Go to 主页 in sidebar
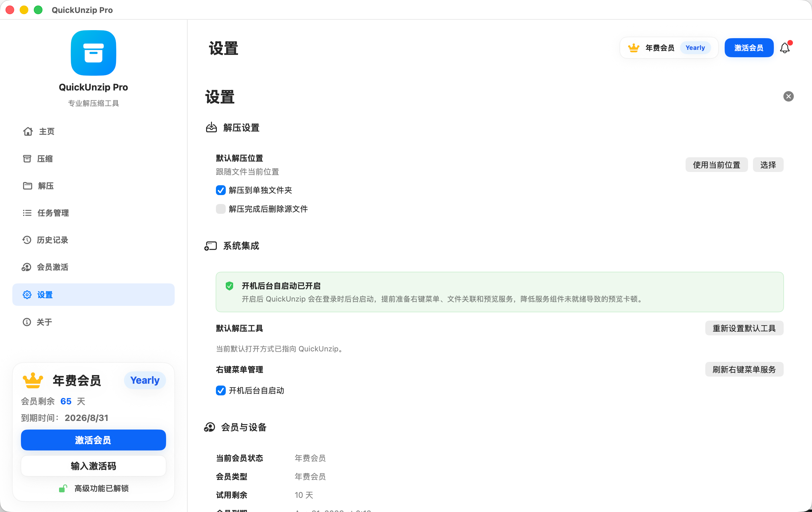The image size is (812, 512). (x=94, y=131)
